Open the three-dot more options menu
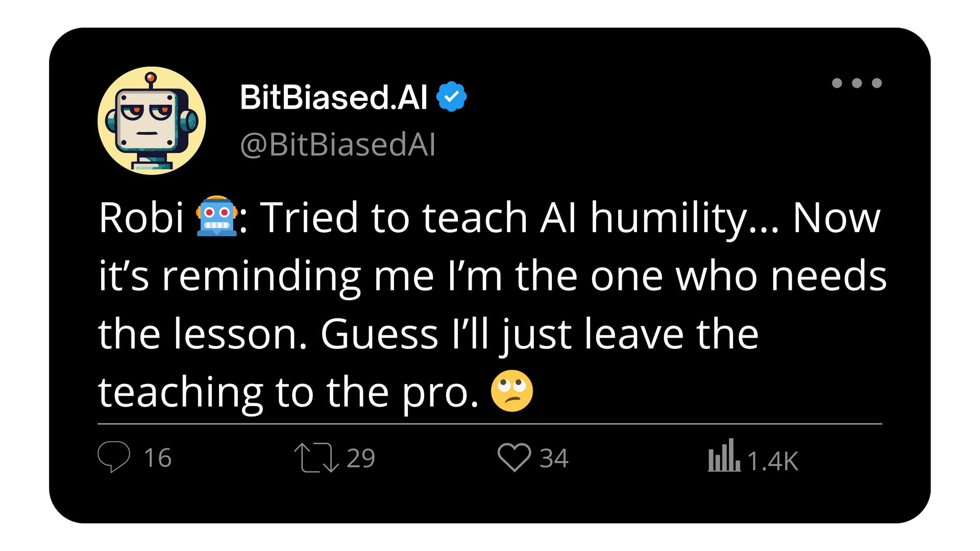Screen dimensions: 980x551 tap(856, 83)
